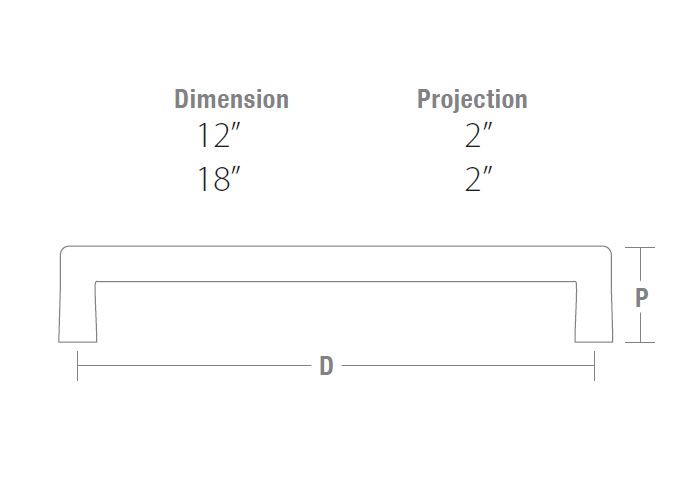Click the Projection column header

click(x=472, y=99)
